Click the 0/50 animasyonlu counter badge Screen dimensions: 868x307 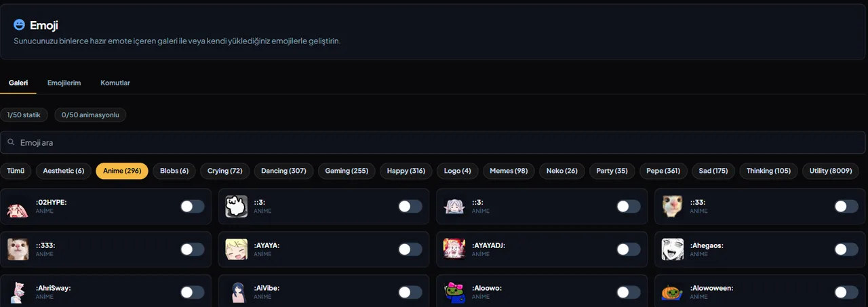[91, 115]
